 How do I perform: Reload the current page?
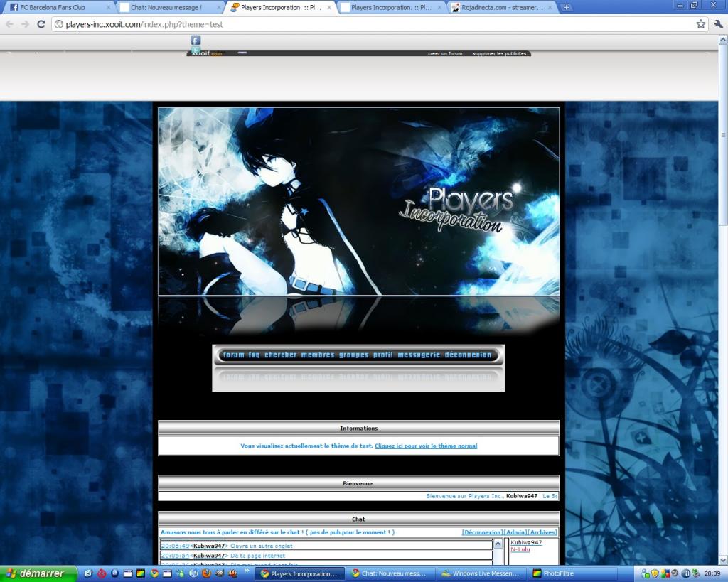click(41, 24)
